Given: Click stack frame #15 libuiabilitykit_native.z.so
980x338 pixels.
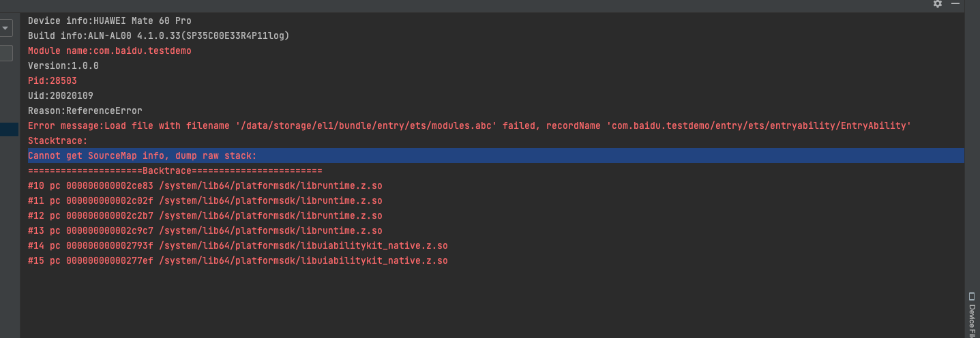Looking at the screenshot, I should [x=238, y=260].
